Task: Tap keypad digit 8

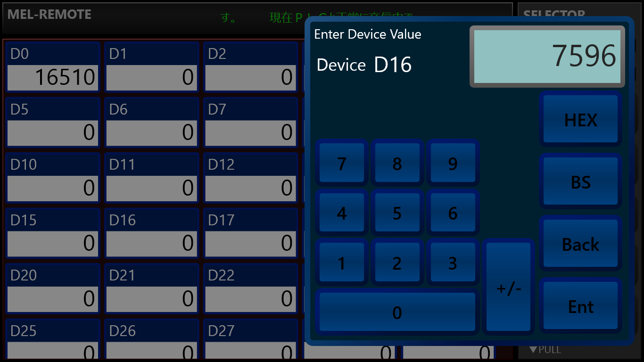Action: (397, 163)
